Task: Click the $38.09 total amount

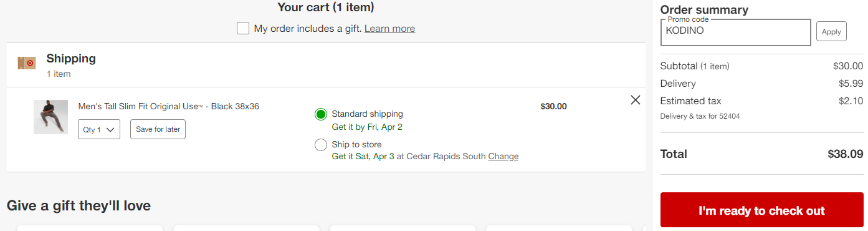Action: pyautogui.click(x=846, y=154)
